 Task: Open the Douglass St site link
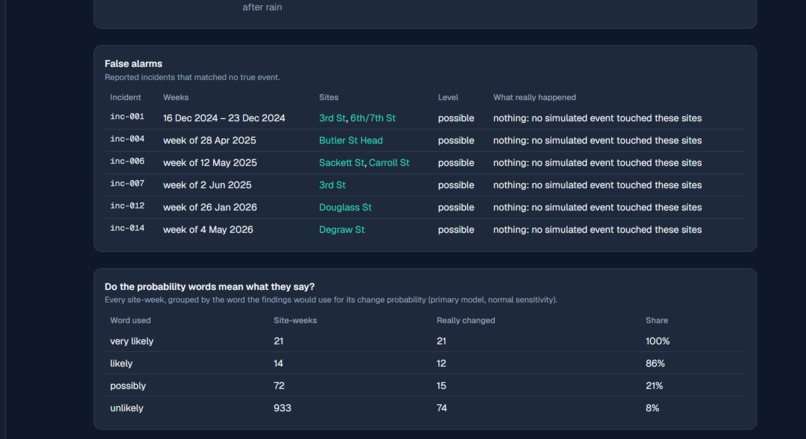345,207
